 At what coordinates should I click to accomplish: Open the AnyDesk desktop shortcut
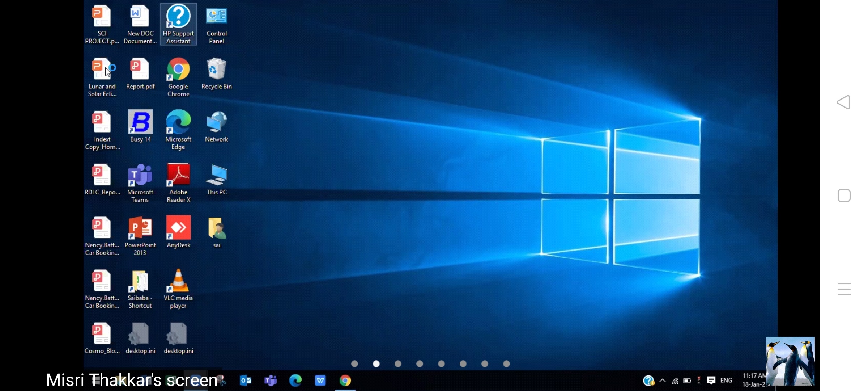[x=178, y=232]
